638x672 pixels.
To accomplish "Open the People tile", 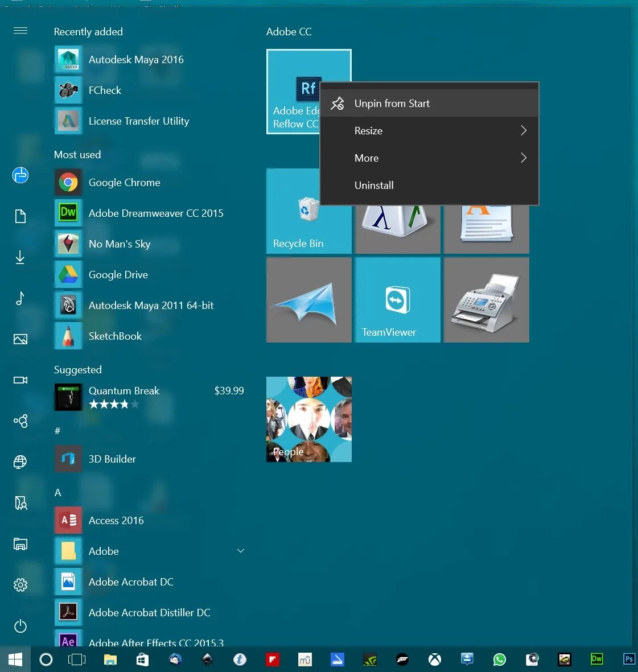I will (308, 419).
